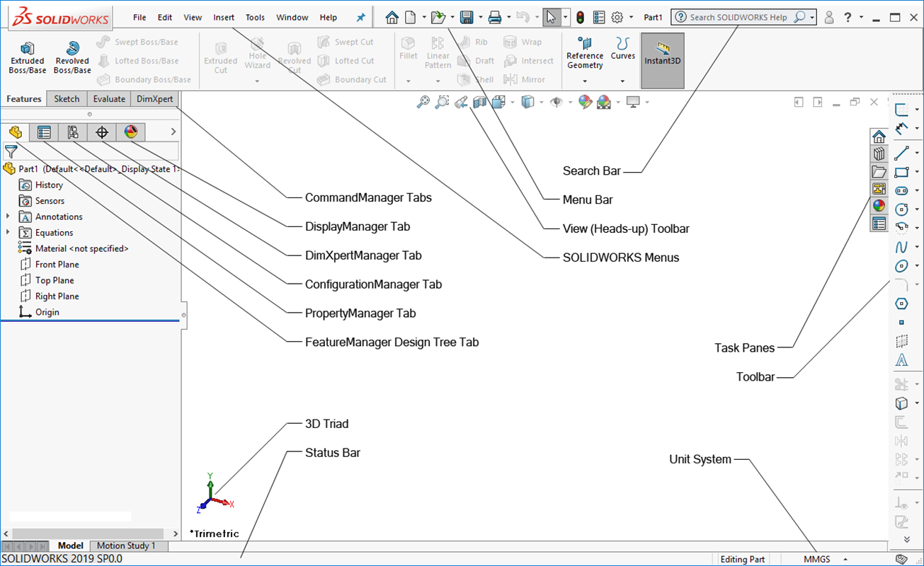Open the Options gear icon

pos(617,17)
